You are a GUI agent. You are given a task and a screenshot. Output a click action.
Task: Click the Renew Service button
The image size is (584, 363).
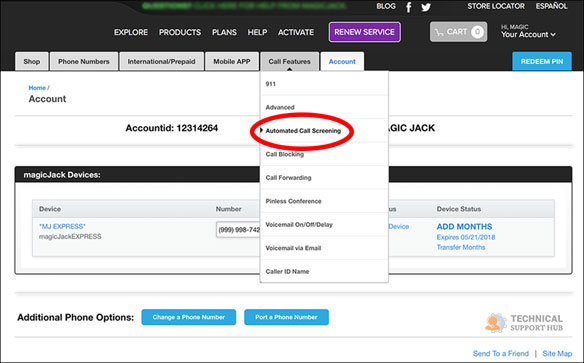click(365, 32)
